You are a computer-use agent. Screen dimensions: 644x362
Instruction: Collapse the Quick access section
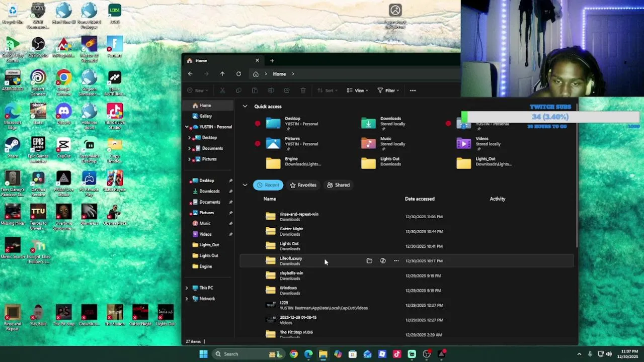pos(245,107)
